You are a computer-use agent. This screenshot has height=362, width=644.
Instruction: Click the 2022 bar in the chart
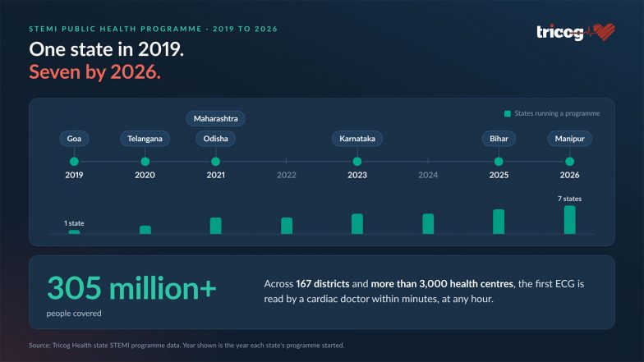tap(287, 226)
